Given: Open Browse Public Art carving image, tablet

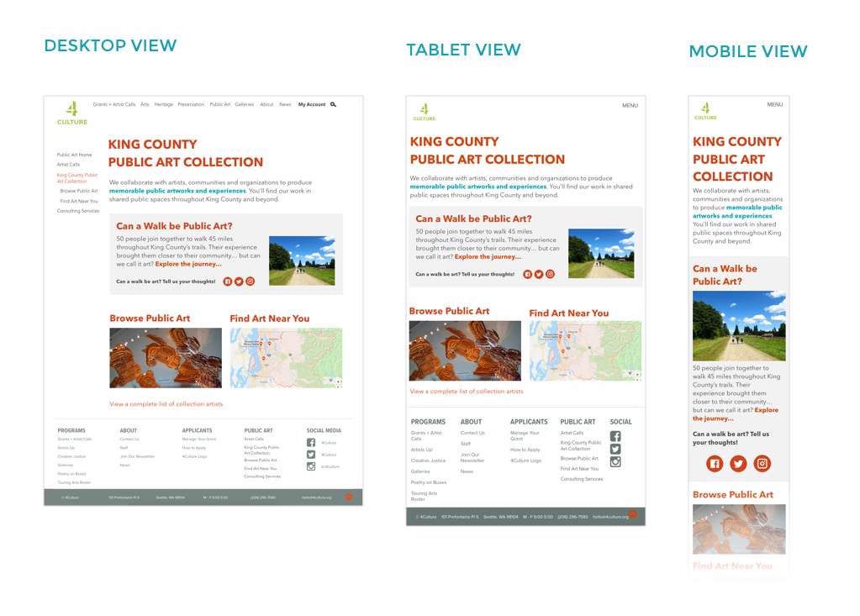Looking at the screenshot, I should (465, 350).
